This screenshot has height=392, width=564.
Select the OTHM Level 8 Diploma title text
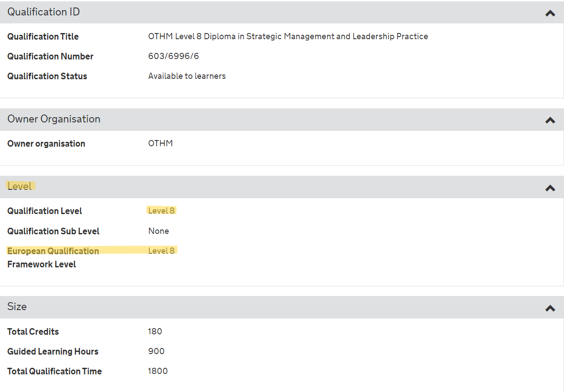(x=288, y=37)
